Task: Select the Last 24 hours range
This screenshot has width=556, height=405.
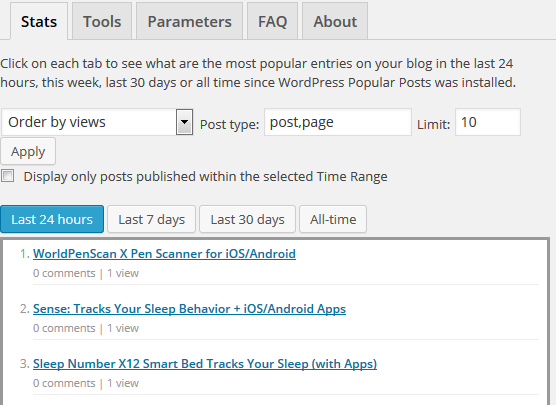Action: point(52,219)
